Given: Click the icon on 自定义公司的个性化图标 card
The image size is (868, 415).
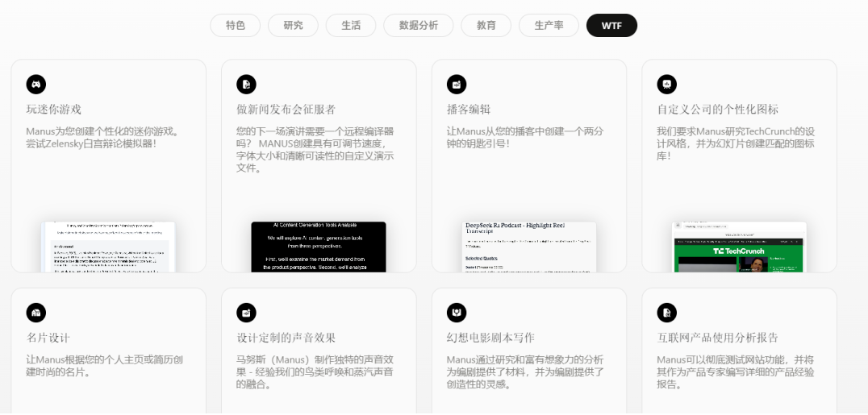Looking at the screenshot, I should (667, 84).
